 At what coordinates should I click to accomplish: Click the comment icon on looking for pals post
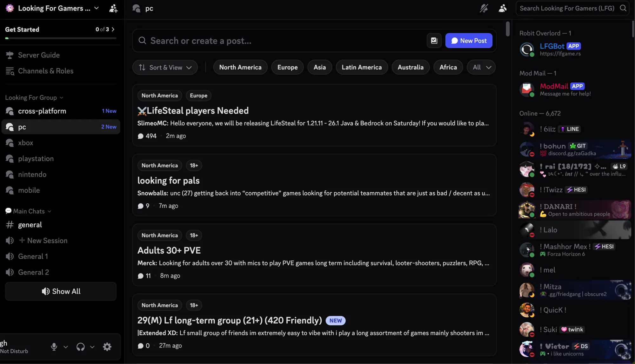click(x=141, y=206)
